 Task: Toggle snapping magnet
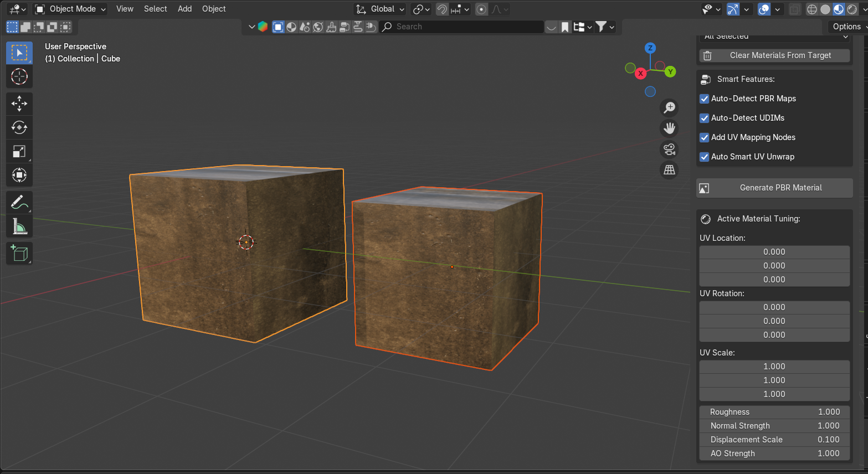(442, 9)
